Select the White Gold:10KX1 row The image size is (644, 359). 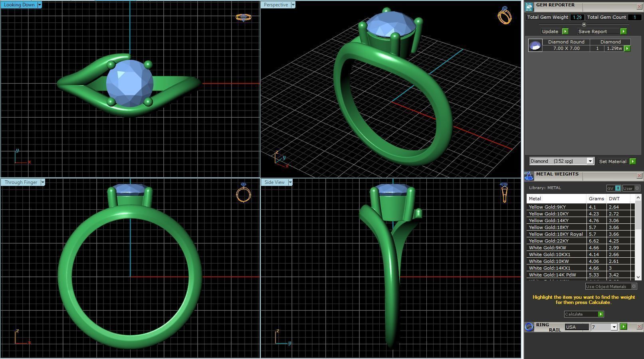click(580, 254)
